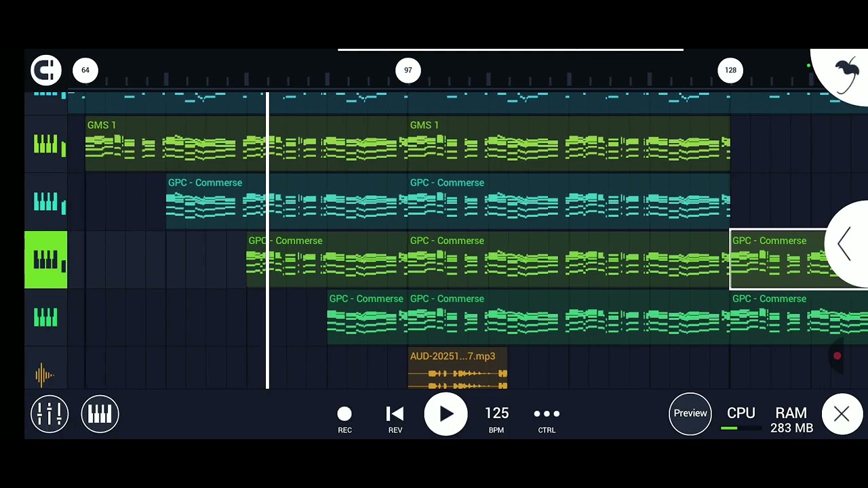Tap the Preview button
The width and height of the screenshot is (868, 488).
point(690,413)
